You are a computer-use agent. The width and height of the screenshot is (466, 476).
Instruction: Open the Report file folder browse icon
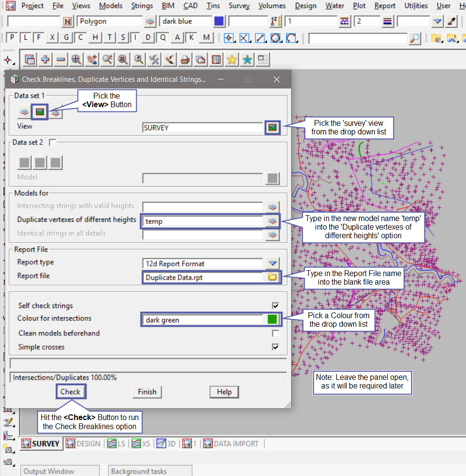click(x=272, y=277)
